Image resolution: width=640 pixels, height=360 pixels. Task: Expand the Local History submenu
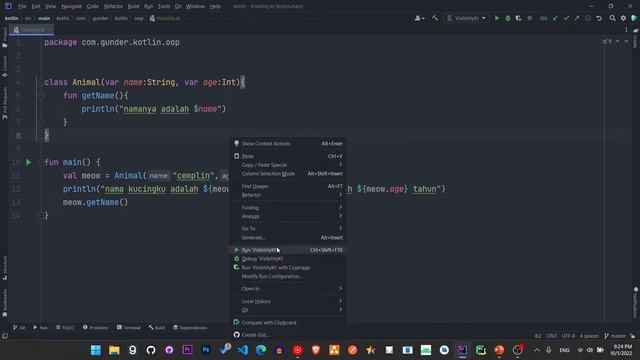click(x=288, y=301)
